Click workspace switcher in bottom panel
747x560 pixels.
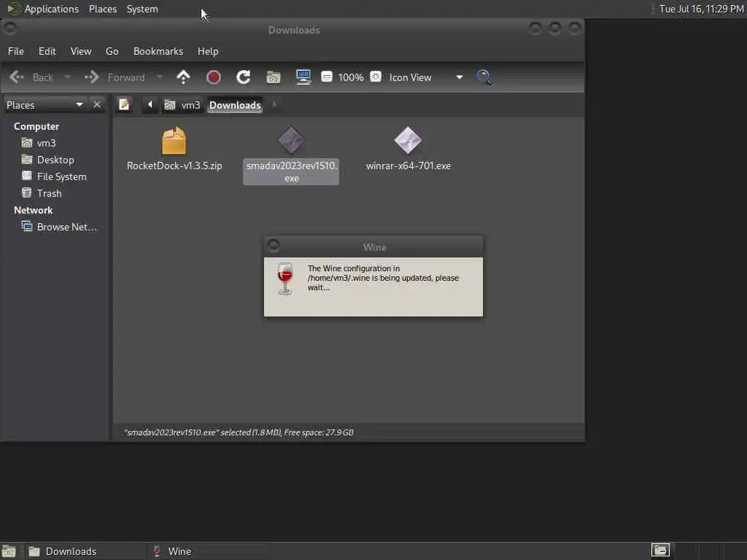point(660,551)
